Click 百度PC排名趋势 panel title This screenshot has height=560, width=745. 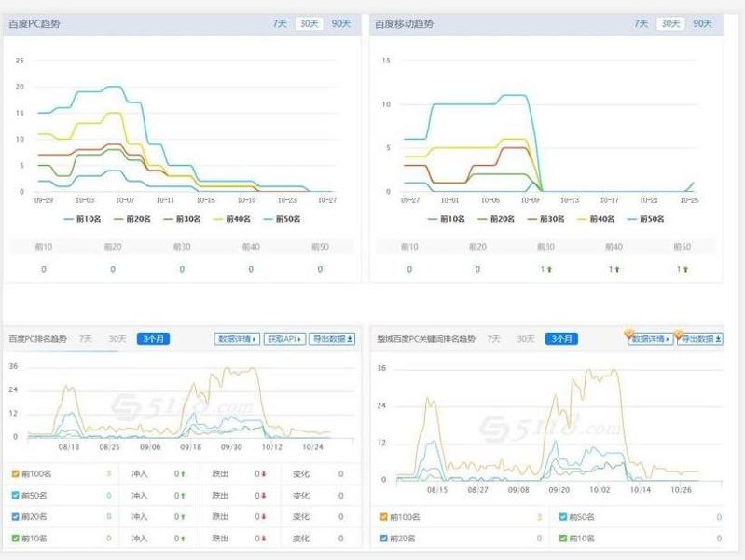tap(37, 338)
